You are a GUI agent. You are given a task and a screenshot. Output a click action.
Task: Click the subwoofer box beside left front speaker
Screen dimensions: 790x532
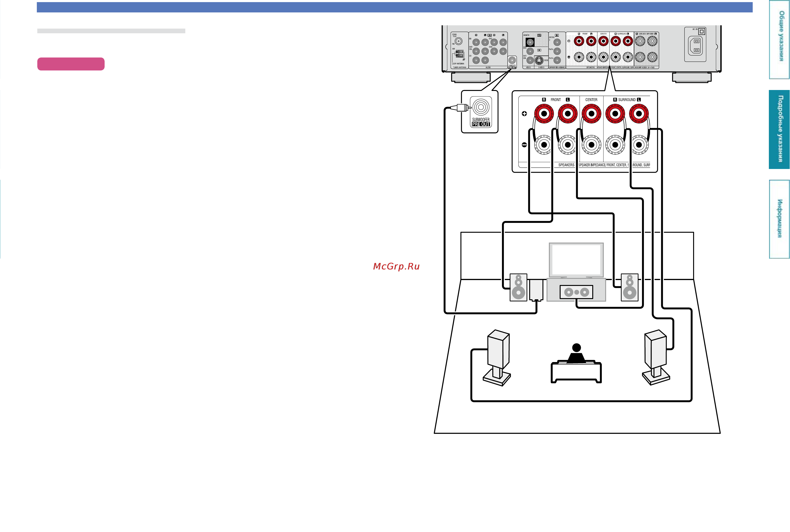[536, 290]
